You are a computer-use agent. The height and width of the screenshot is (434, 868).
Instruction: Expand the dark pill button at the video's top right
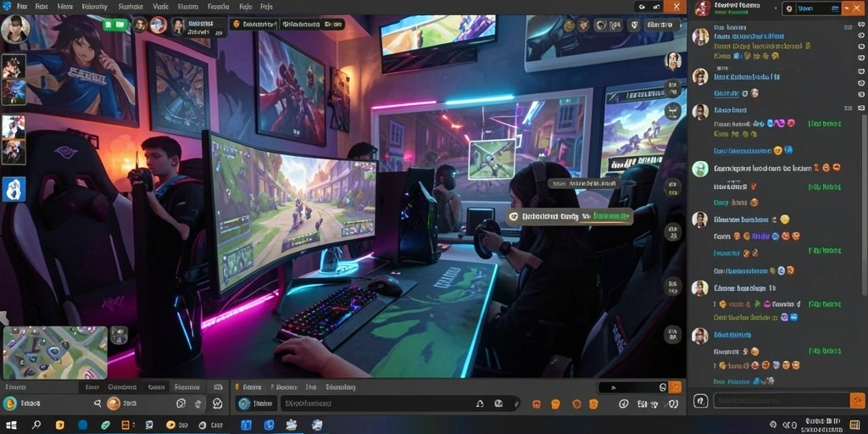pos(661,25)
